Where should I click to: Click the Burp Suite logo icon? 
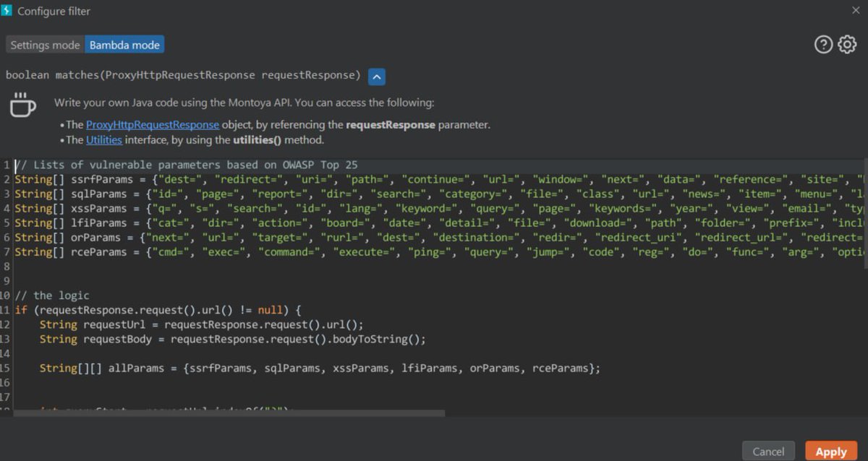click(8, 10)
